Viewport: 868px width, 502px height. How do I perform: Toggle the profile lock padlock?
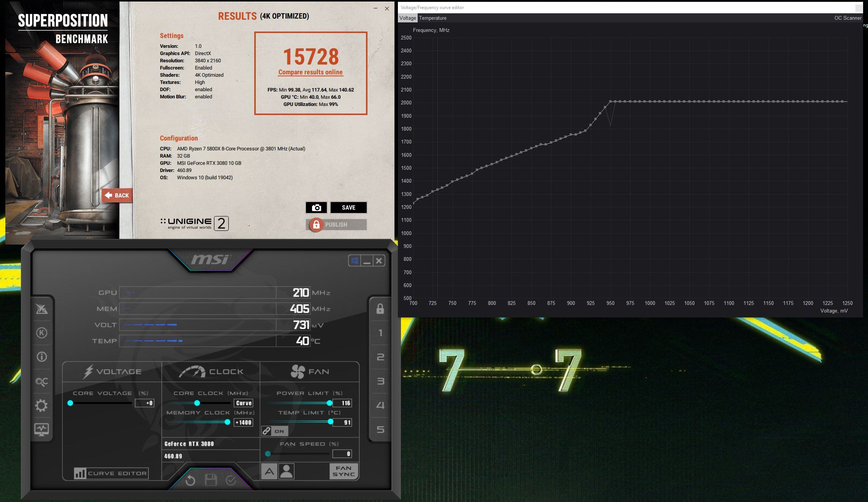(x=380, y=309)
